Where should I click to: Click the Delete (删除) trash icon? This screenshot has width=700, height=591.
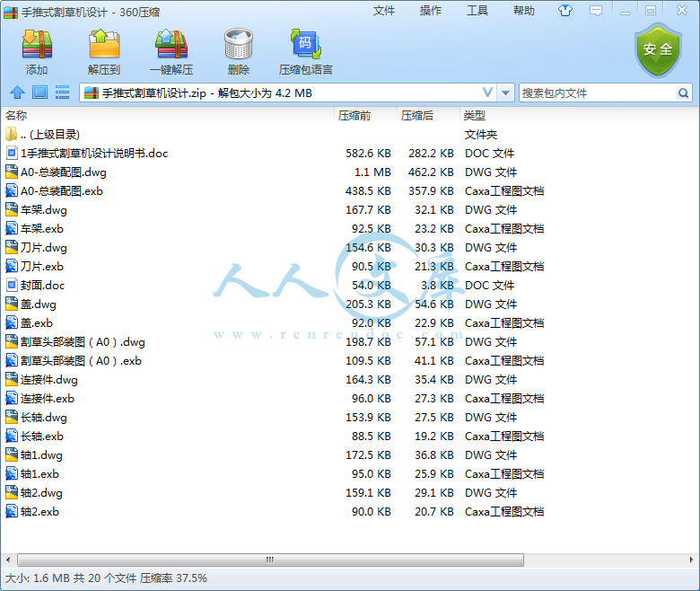click(239, 45)
